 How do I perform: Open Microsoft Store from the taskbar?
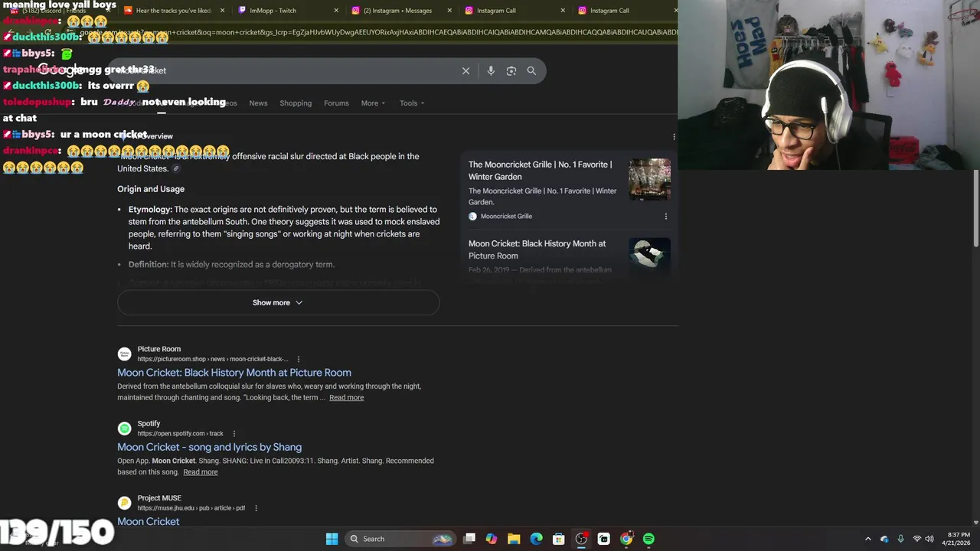[x=559, y=539]
